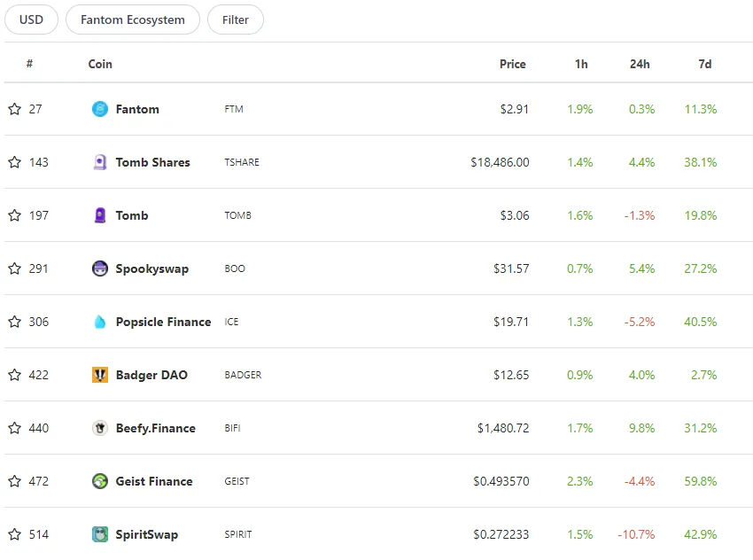Image resolution: width=753 pixels, height=560 pixels.
Task: Open the Geist Finance coin link
Action: coord(153,481)
